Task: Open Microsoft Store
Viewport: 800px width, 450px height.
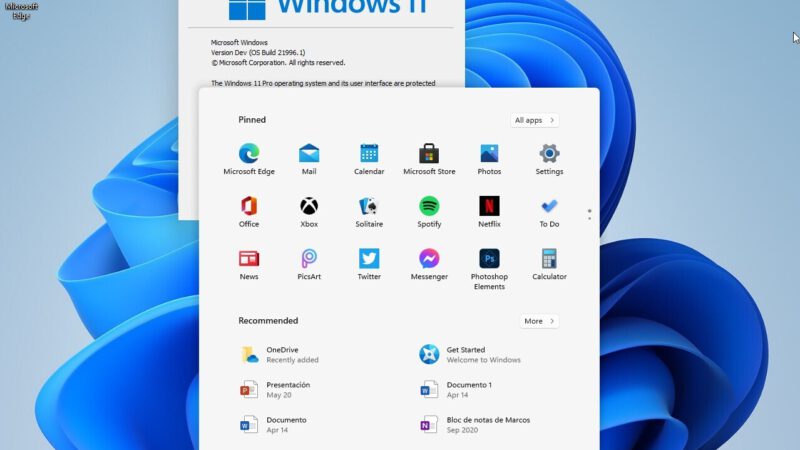Action: [x=429, y=160]
